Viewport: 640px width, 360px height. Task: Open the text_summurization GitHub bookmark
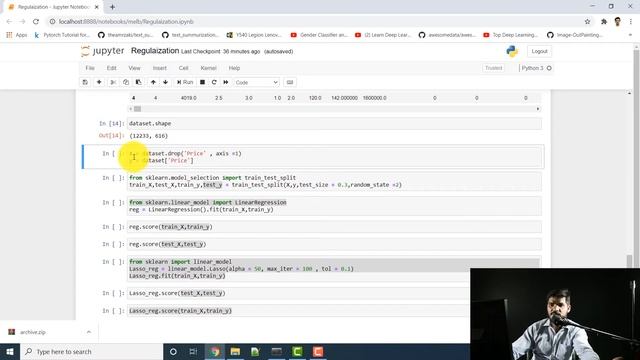coord(190,35)
